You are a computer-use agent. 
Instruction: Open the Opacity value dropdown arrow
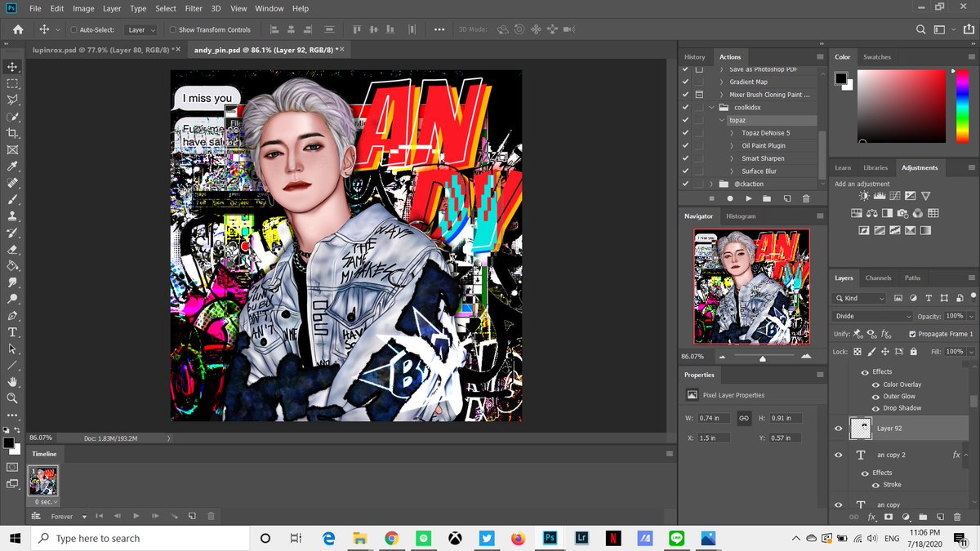click(971, 316)
